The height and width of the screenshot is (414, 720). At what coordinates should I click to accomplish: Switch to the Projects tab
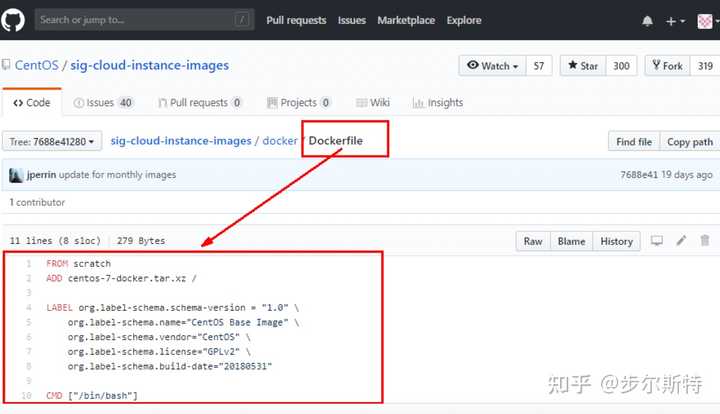(x=298, y=102)
